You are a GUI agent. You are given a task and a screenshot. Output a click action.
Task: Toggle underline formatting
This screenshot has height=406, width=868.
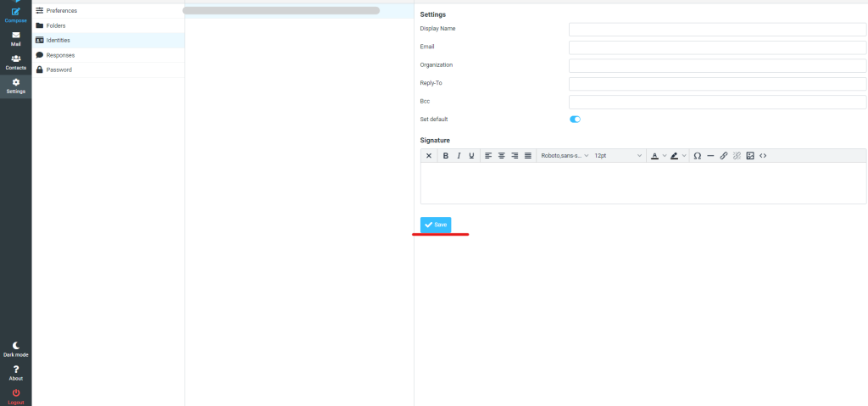471,156
